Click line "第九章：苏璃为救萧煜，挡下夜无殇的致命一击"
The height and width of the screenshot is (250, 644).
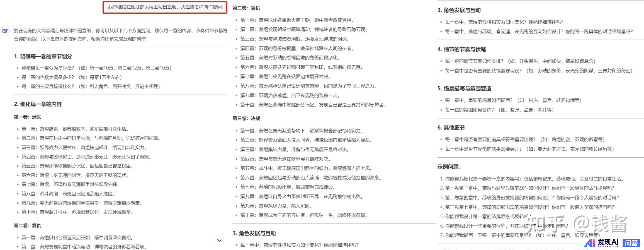tap(290, 95)
